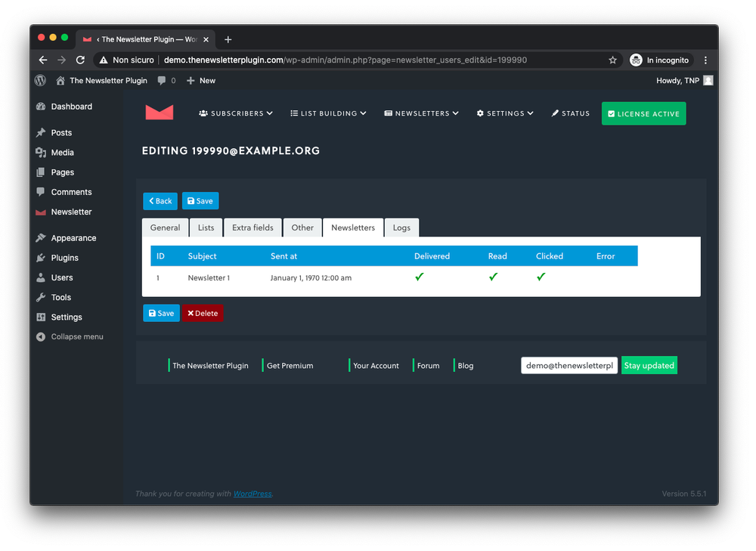Click the Pages icon in sidebar
756x551 pixels.
[41, 172]
